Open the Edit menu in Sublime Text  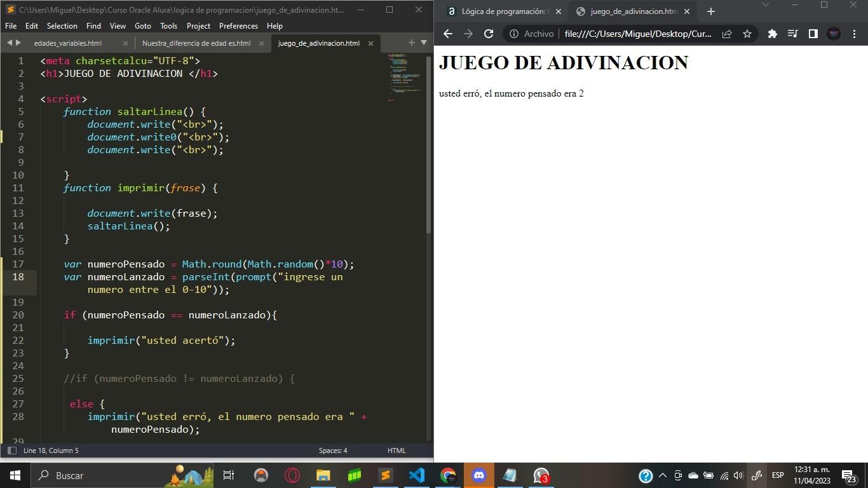click(32, 26)
